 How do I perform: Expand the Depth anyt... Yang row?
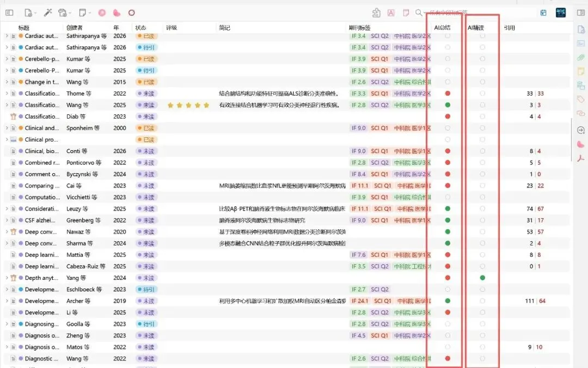7,278
